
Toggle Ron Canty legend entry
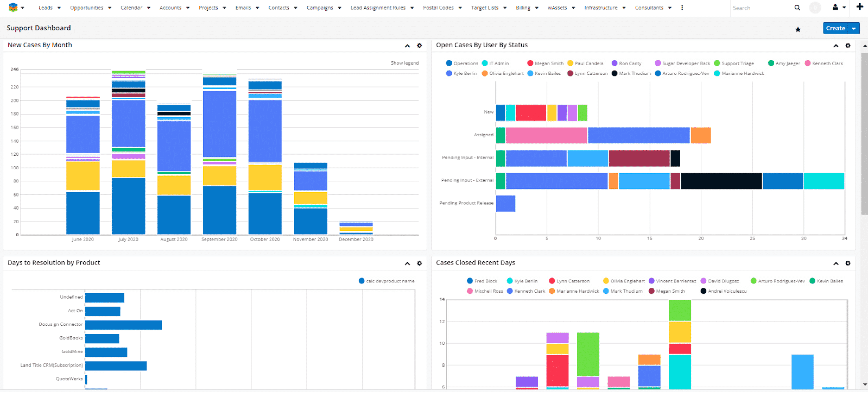626,63
